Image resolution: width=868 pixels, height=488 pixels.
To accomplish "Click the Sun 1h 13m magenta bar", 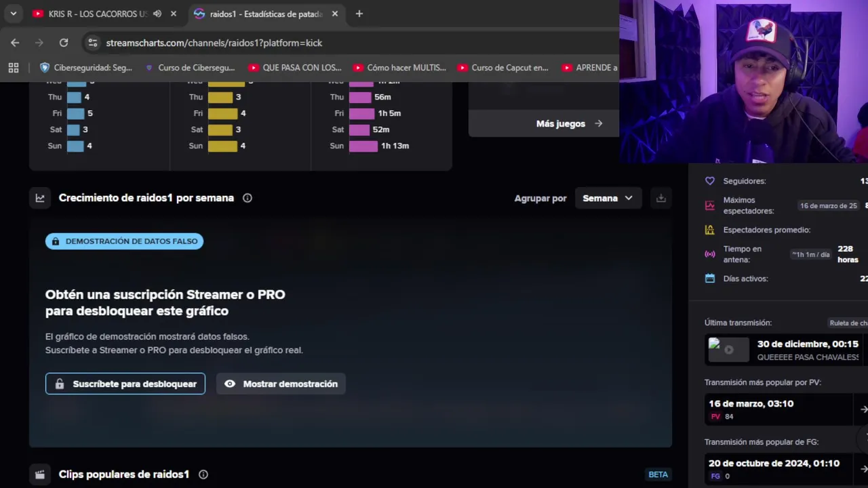I will click(x=363, y=146).
